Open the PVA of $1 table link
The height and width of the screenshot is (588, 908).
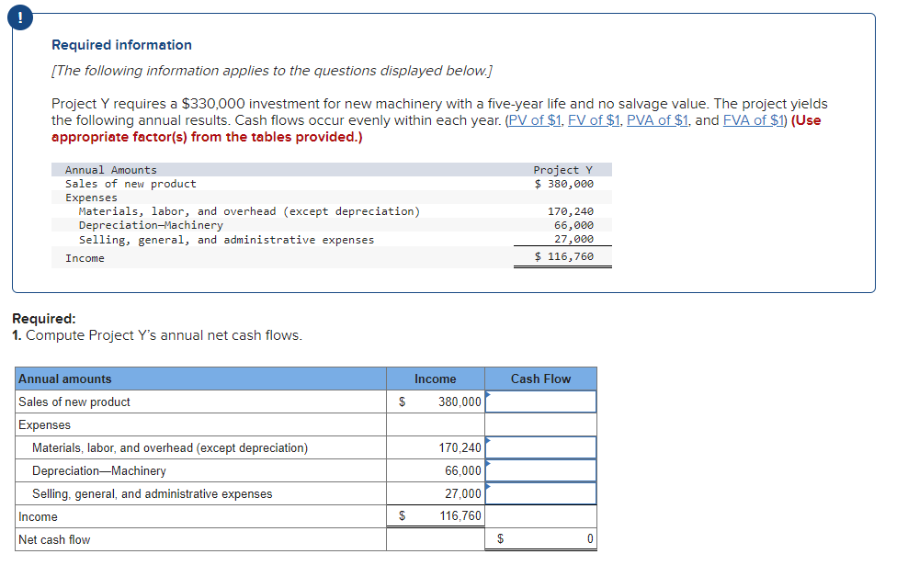[657, 120]
